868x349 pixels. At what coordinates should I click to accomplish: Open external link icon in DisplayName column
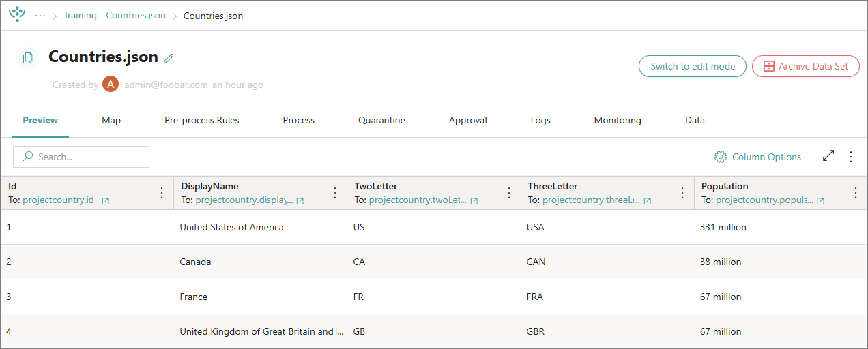point(300,201)
